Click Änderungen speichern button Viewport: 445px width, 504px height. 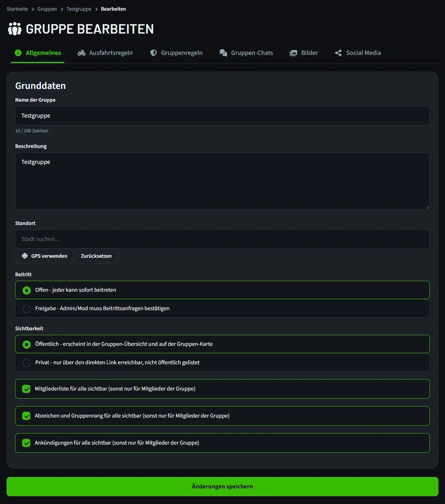[222, 486]
